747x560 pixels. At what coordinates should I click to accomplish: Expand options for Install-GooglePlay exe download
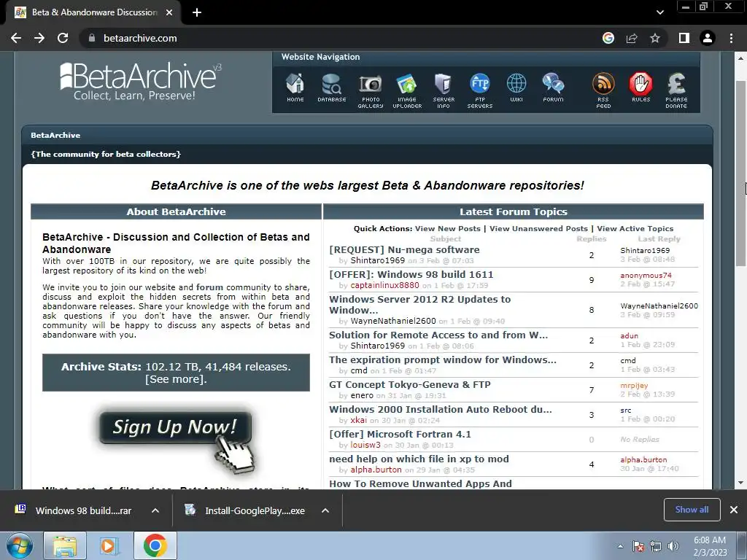point(325,510)
